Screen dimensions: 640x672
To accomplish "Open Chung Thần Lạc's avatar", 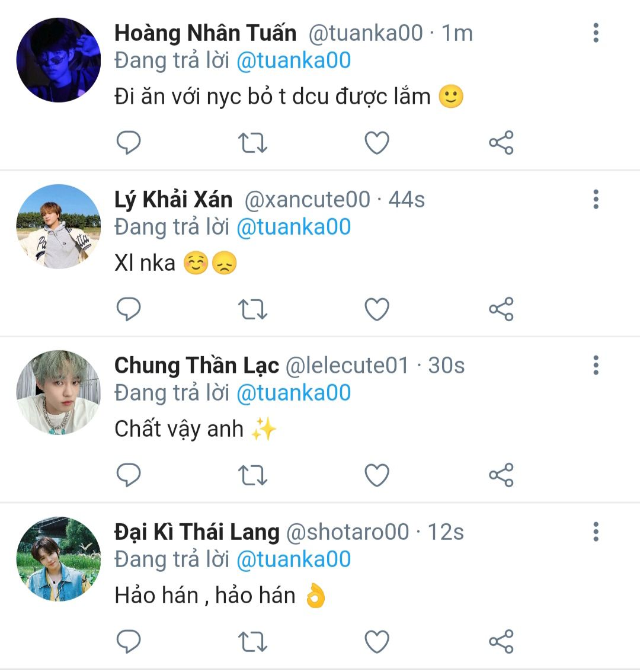I will [58, 392].
